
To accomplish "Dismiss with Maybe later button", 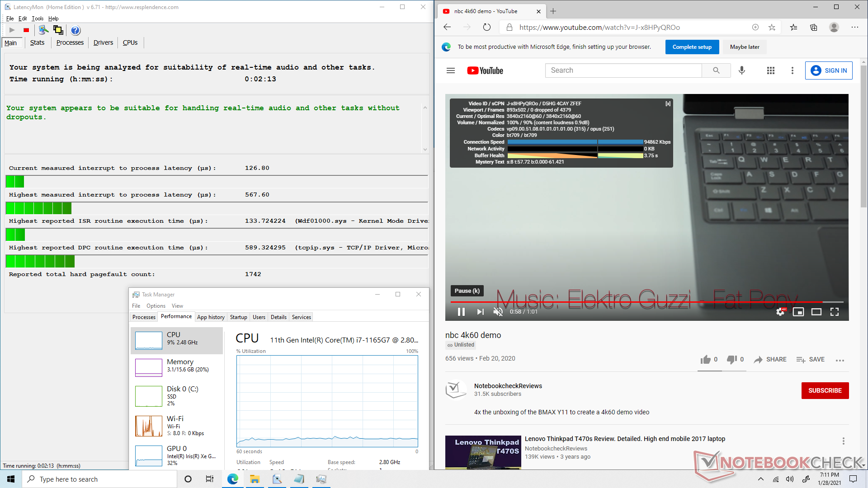I will point(745,47).
